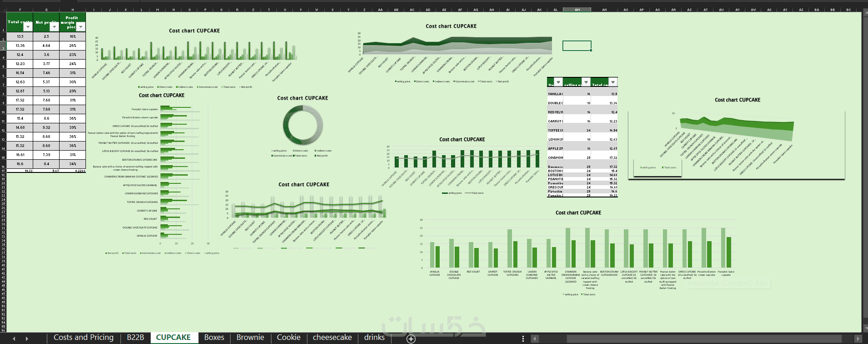Open the Boxes sheet tab
The width and height of the screenshot is (868, 344).
coord(214,338)
